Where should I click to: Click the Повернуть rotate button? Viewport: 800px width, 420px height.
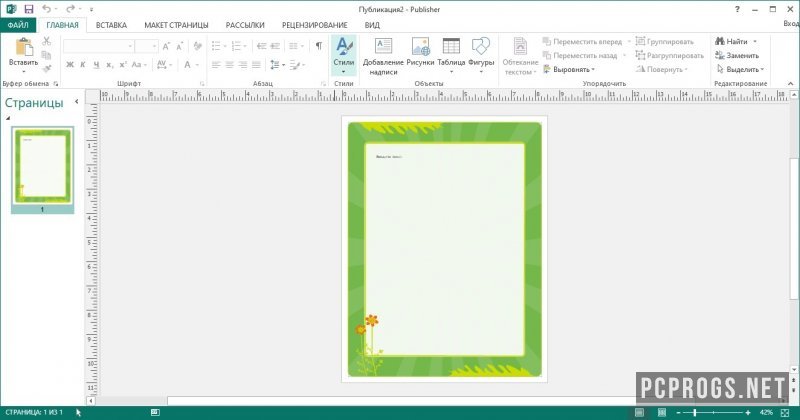[662, 69]
